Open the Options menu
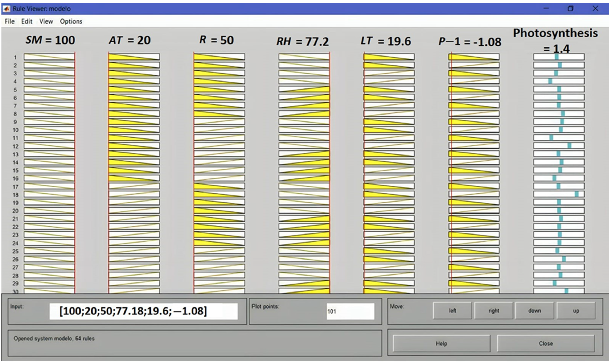The width and height of the screenshot is (611, 364). click(x=71, y=22)
